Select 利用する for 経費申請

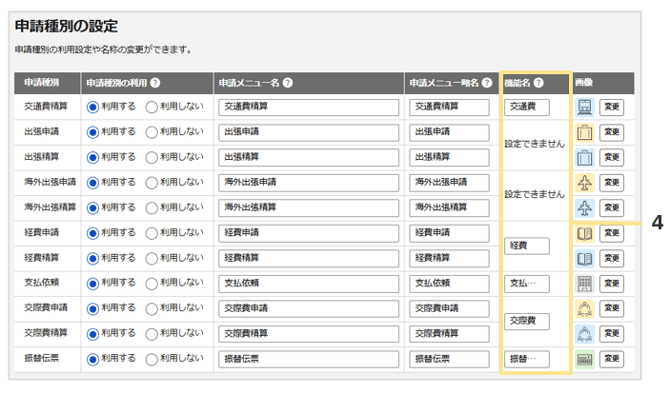pyautogui.click(x=93, y=233)
